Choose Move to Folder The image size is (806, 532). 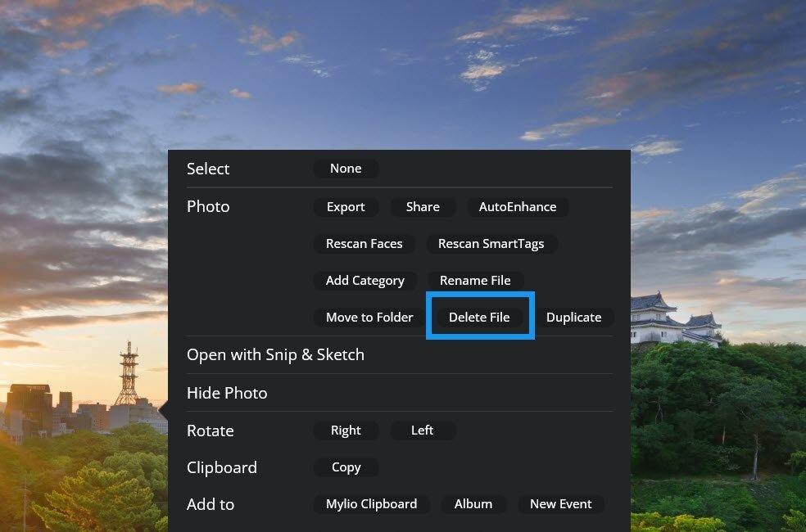(x=369, y=318)
